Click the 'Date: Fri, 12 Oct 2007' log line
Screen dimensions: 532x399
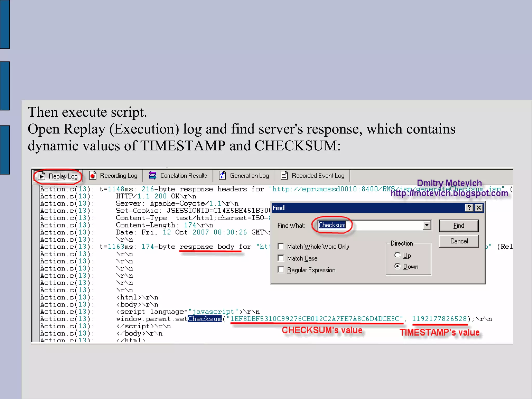[x=193, y=232]
